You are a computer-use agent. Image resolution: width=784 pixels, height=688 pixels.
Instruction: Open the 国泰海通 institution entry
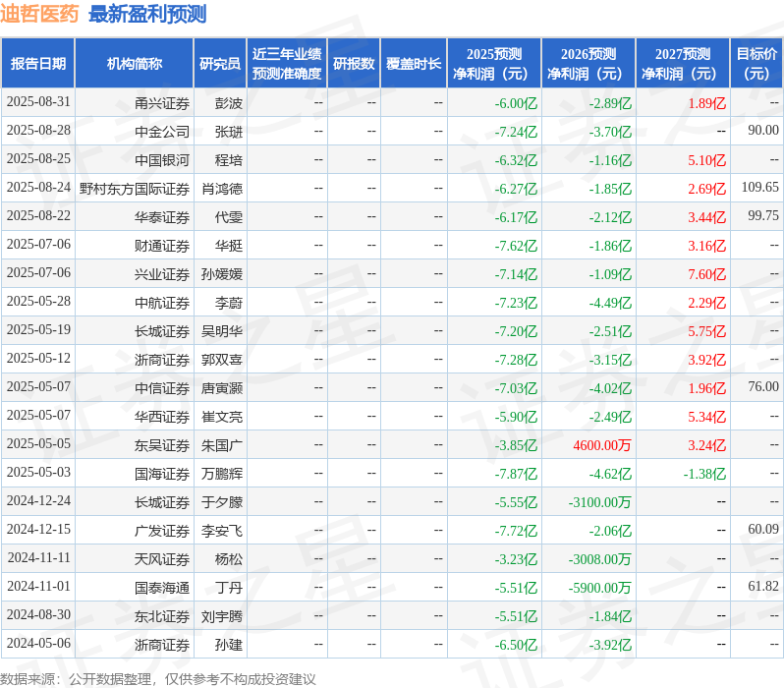162,588
